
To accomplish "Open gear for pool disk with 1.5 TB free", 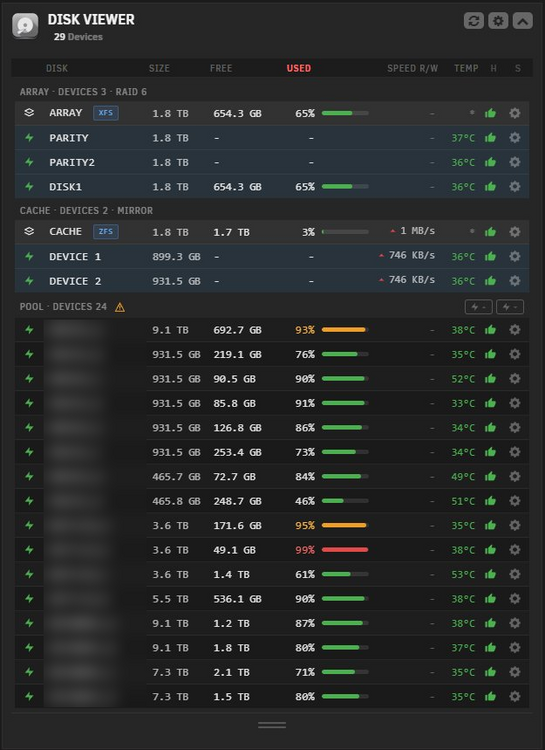I will click(515, 696).
